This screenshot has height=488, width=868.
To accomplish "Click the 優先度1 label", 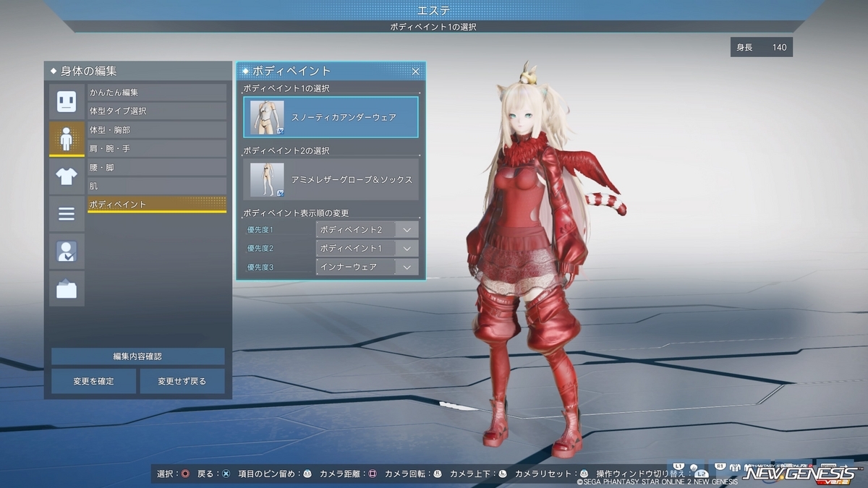I will pyautogui.click(x=260, y=230).
